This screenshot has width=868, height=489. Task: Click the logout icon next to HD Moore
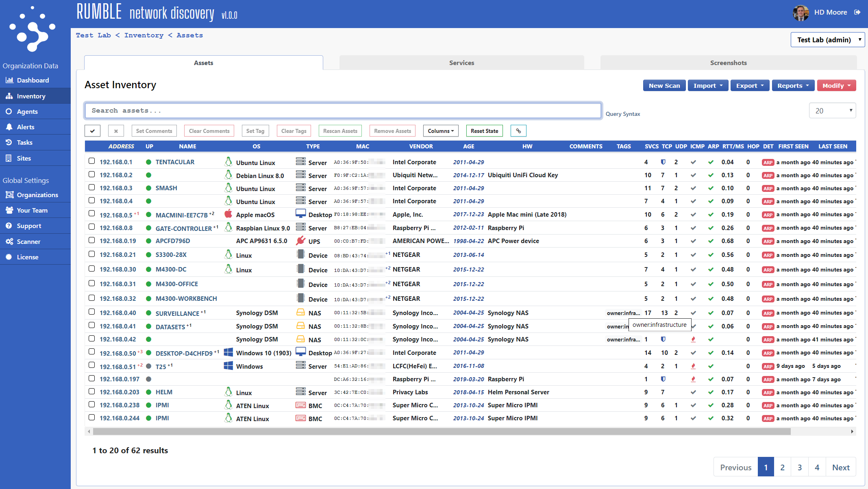point(857,12)
